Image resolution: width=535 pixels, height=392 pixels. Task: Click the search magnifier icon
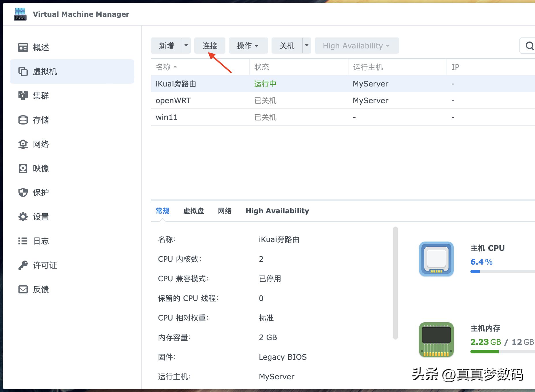pyautogui.click(x=530, y=46)
